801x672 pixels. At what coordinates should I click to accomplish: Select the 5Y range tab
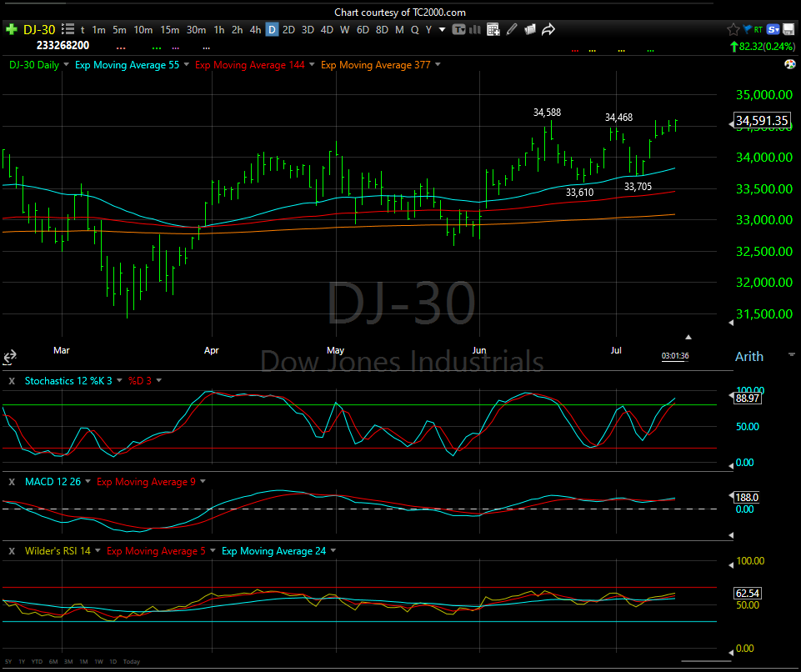point(8,662)
